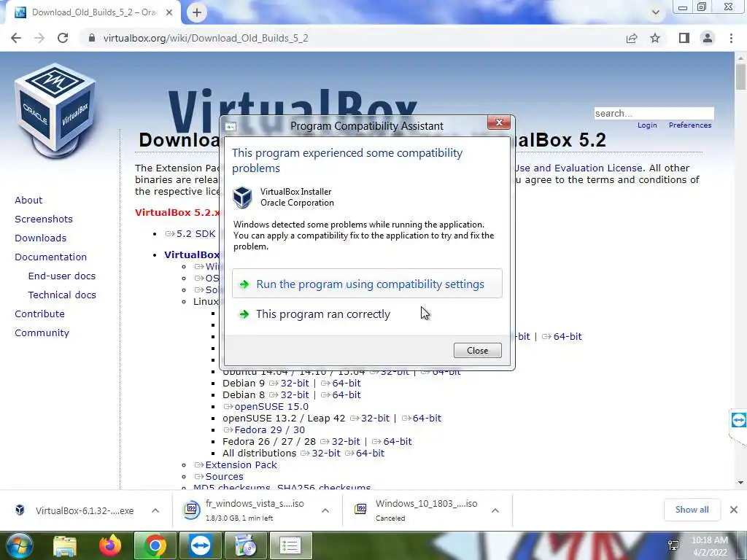This screenshot has width=747, height=560.
Task: Open the Chrome three-dot menu
Action: point(731,38)
